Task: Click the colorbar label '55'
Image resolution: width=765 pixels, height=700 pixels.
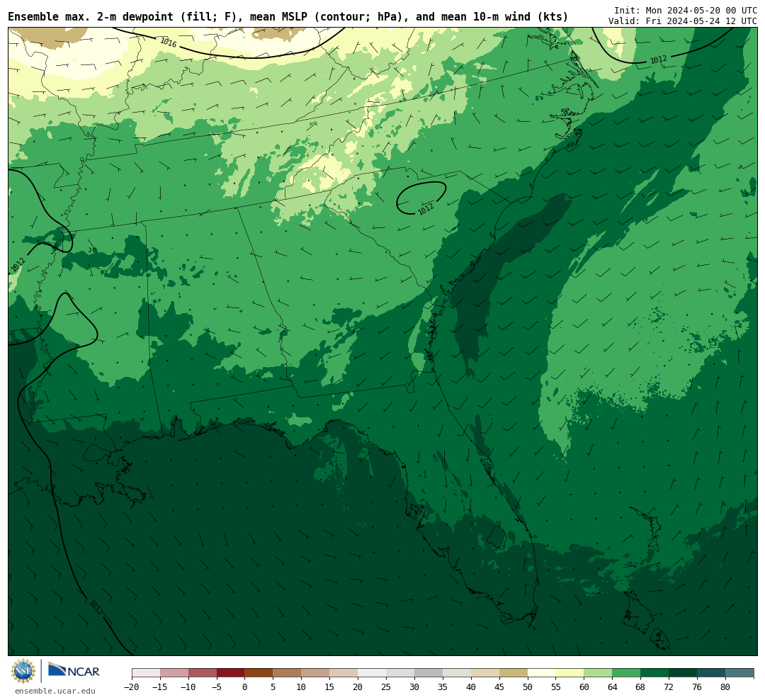Action: (x=556, y=687)
